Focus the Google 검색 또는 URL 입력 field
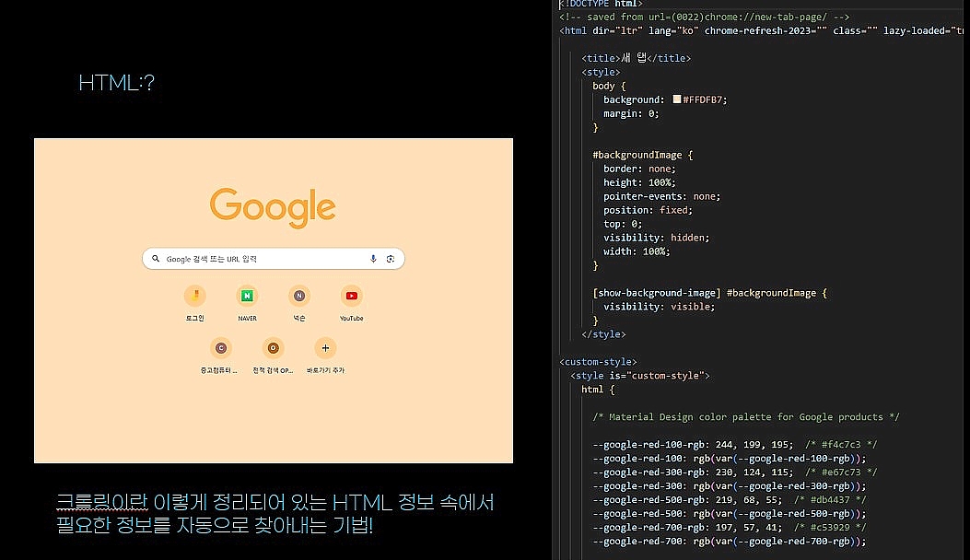 pos(274,259)
